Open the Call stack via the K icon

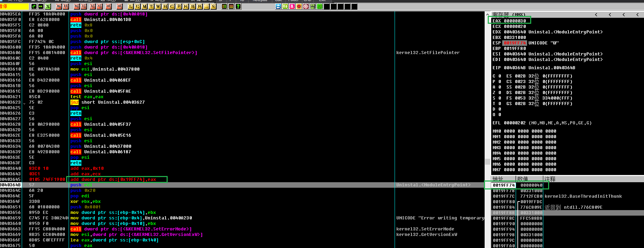click(x=186, y=7)
